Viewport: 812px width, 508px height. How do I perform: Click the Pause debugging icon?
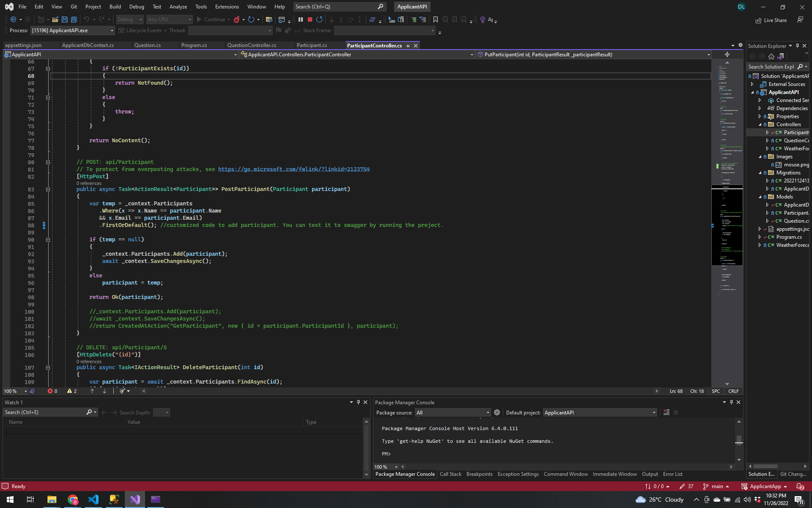coord(301,19)
